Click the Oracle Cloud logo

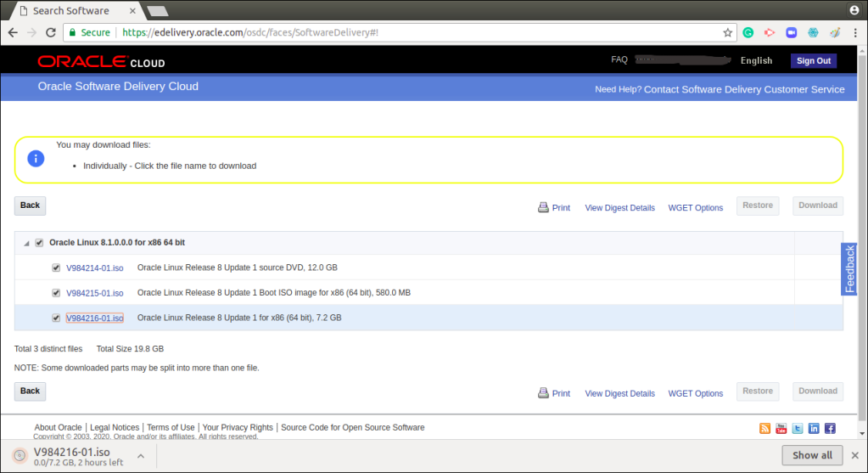tap(101, 61)
